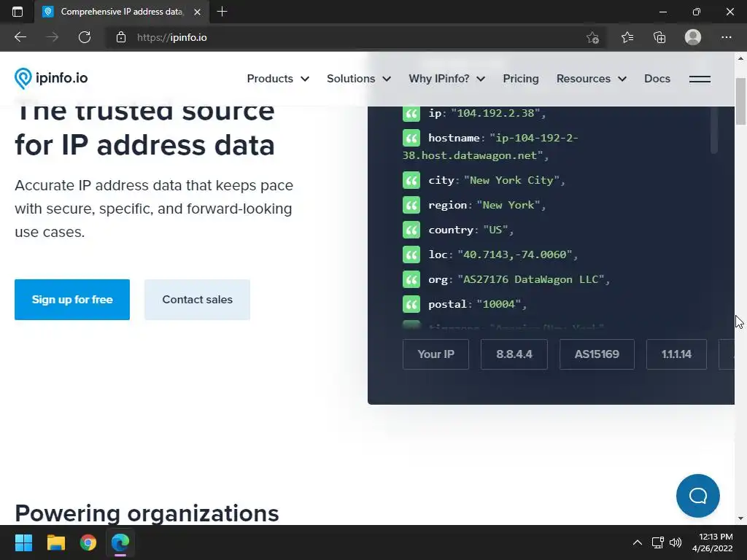Click the ipinfo.io logo
Screen dimensions: 747x560
point(51,79)
